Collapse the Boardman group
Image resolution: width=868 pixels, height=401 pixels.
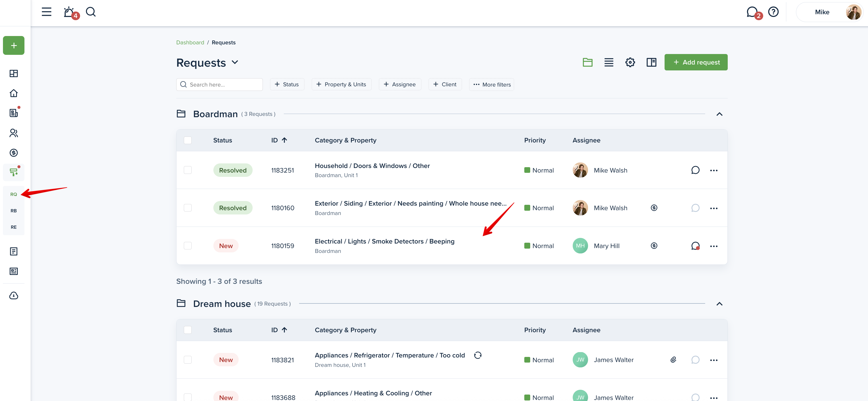(x=719, y=114)
